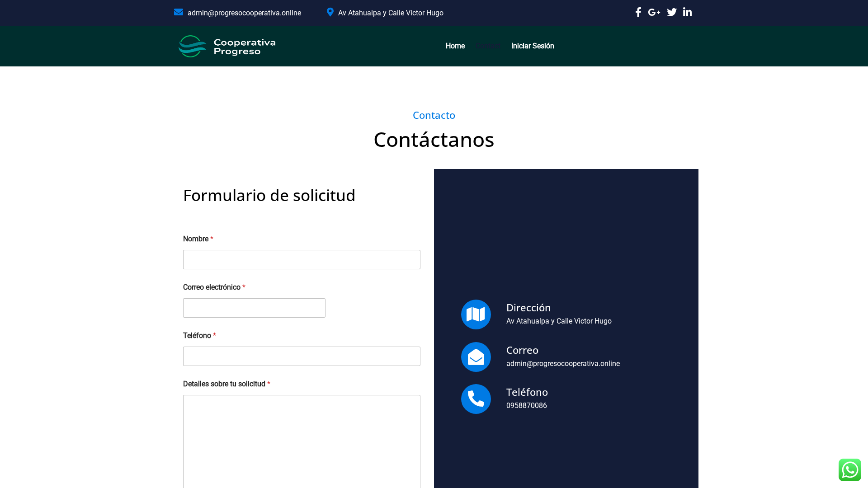Focus the Teléfono input field
The image size is (868, 488).
302,357
